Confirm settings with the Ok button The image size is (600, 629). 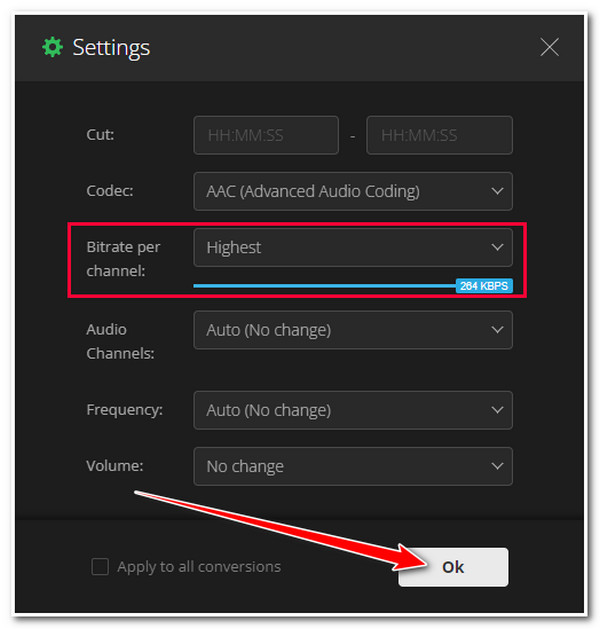click(453, 567)
